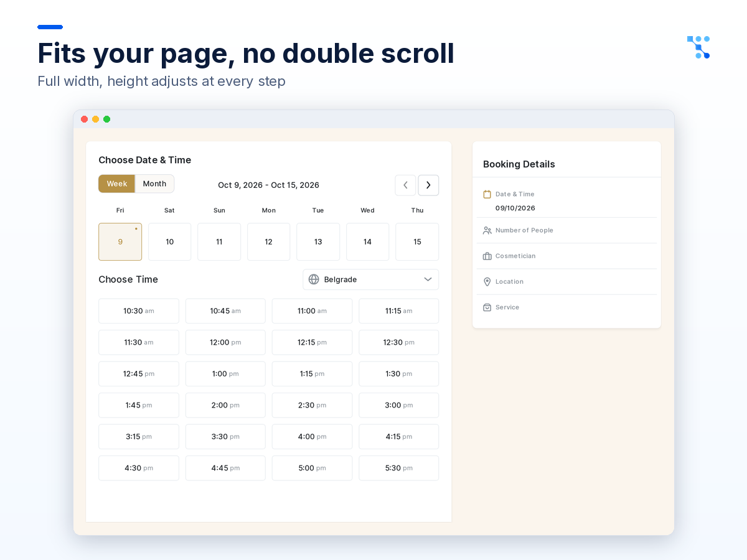Select the 3:00 pm slot

(398, 405)
